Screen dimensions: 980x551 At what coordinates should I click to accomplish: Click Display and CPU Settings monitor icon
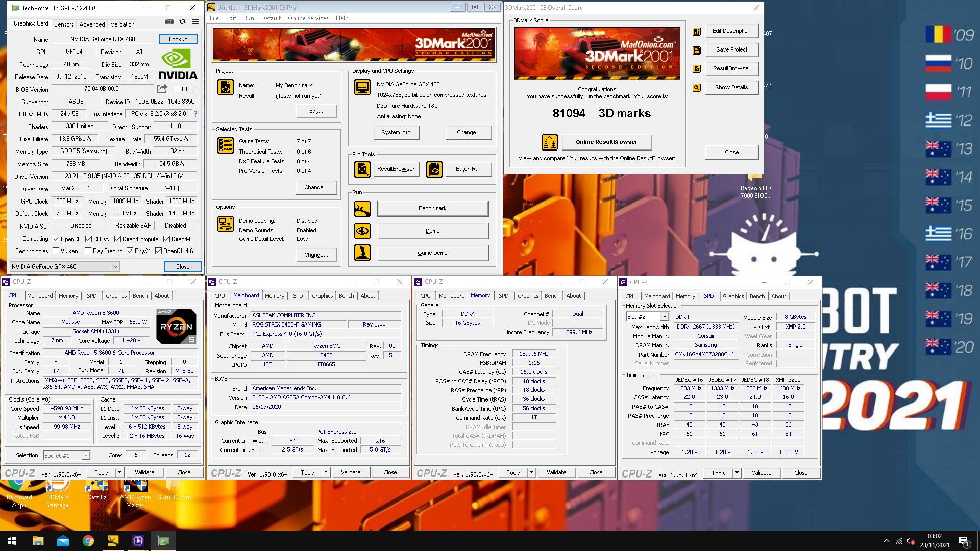362,88
